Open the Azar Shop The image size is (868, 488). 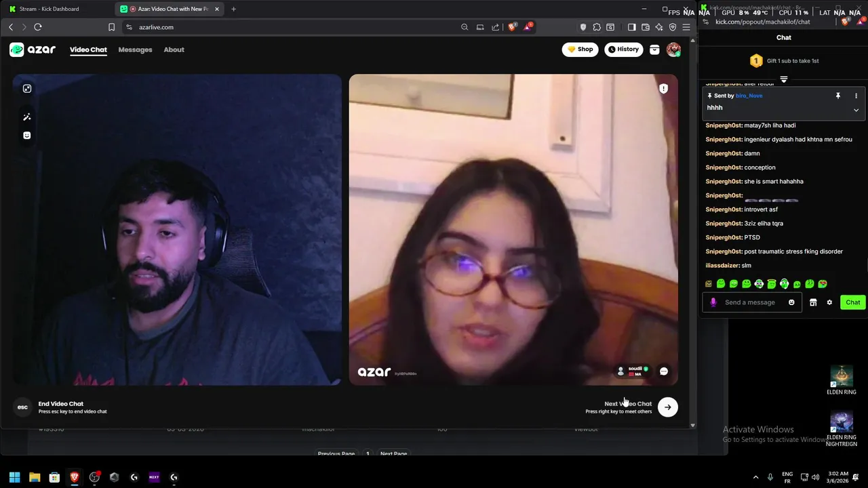(580, 49)
